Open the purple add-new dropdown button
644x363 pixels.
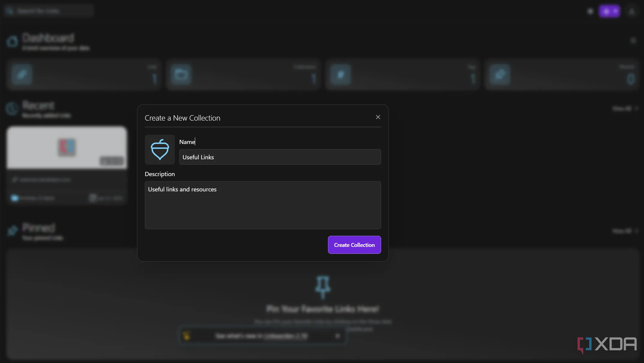609,11
